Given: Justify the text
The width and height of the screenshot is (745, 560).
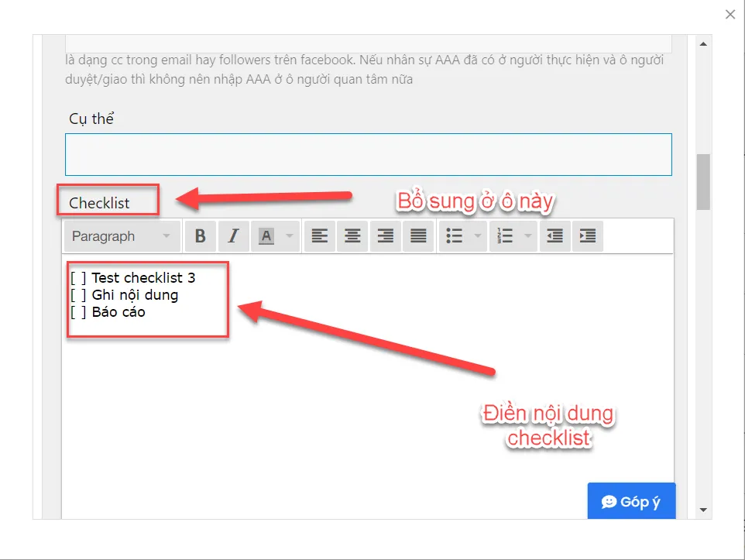Looking at the screenshot, I should coord(418,235).
